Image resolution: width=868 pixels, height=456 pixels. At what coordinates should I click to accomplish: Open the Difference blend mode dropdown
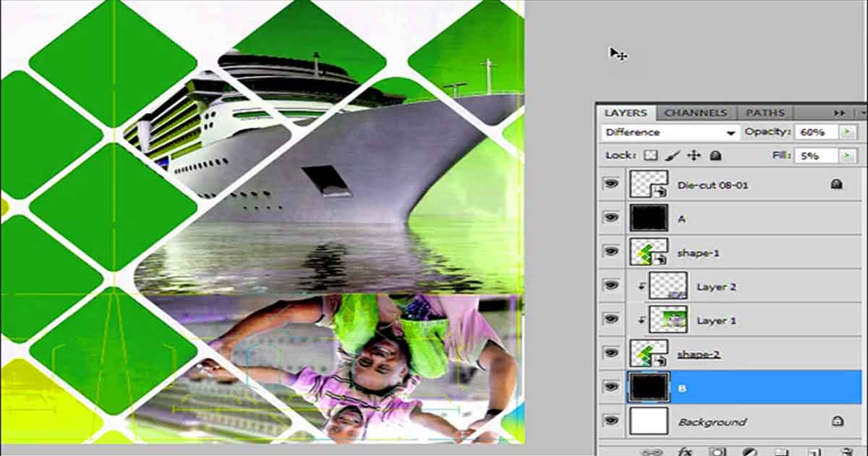[x=670, y=132]
